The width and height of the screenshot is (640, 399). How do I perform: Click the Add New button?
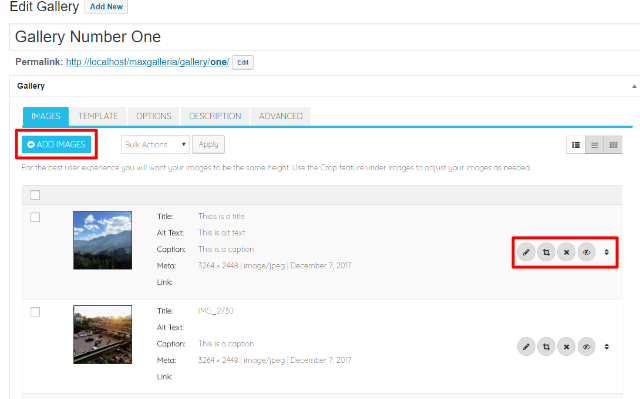tap(106, 7)
